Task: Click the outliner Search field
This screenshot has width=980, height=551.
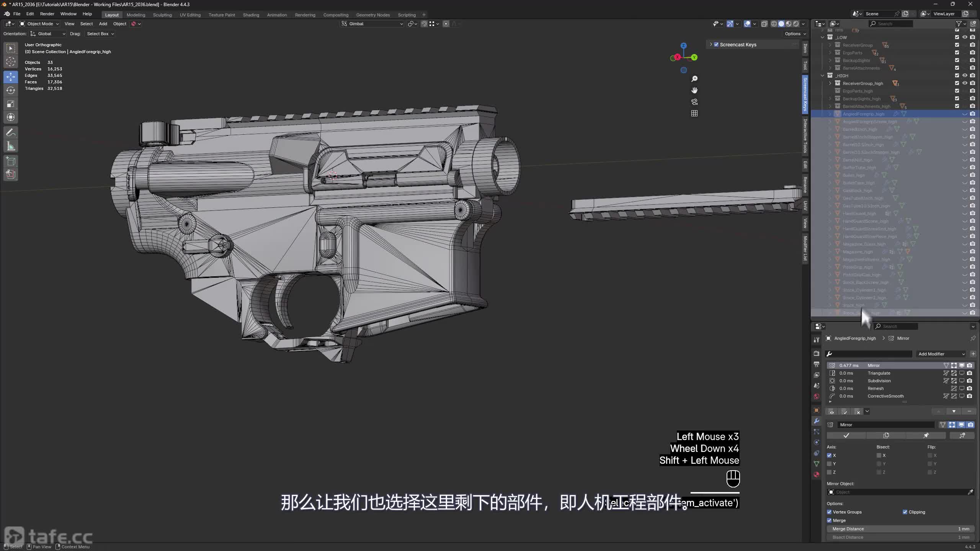Action: point(891,24)
